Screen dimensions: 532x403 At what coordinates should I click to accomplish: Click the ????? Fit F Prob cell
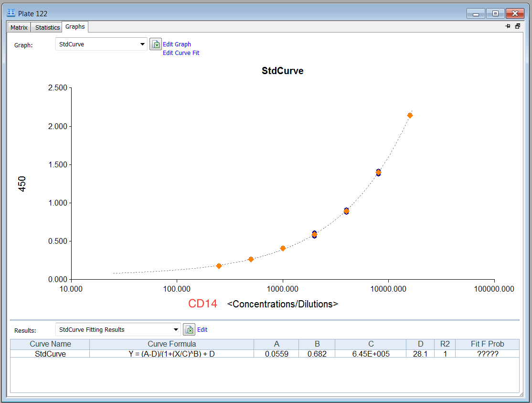(x=487, y=354)
